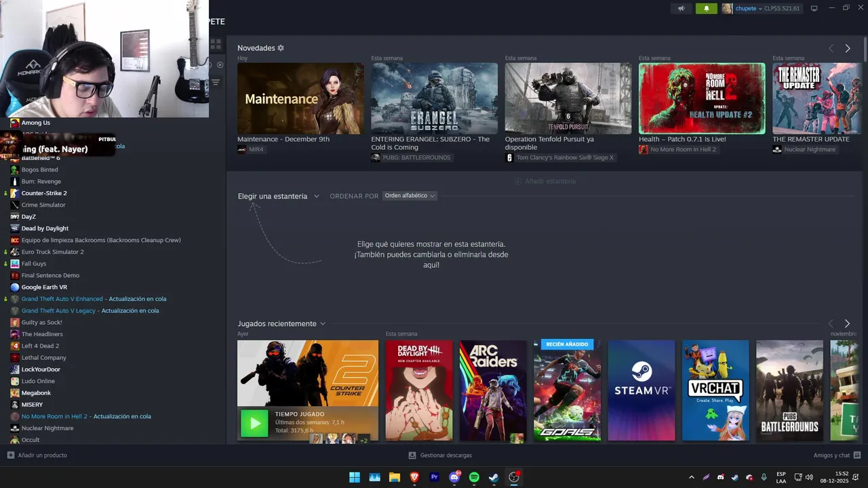This screenshot has width=868, height=488.
Task: Open the Windows Start menu
Action: click(355, 477)
